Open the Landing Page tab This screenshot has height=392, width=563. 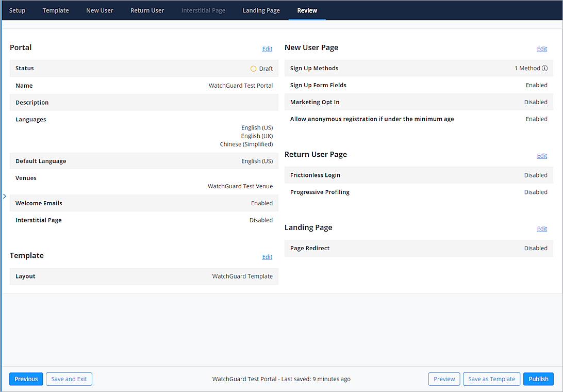[x=261, y=10]
